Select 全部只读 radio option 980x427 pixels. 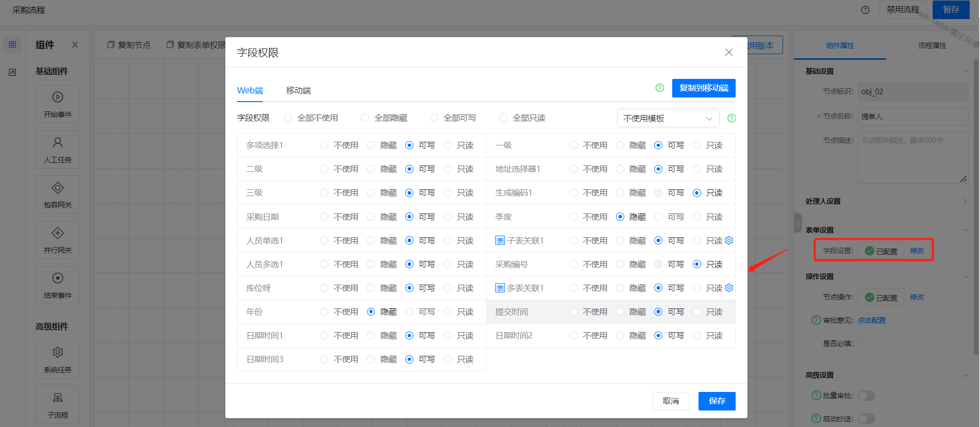(504, 118)
